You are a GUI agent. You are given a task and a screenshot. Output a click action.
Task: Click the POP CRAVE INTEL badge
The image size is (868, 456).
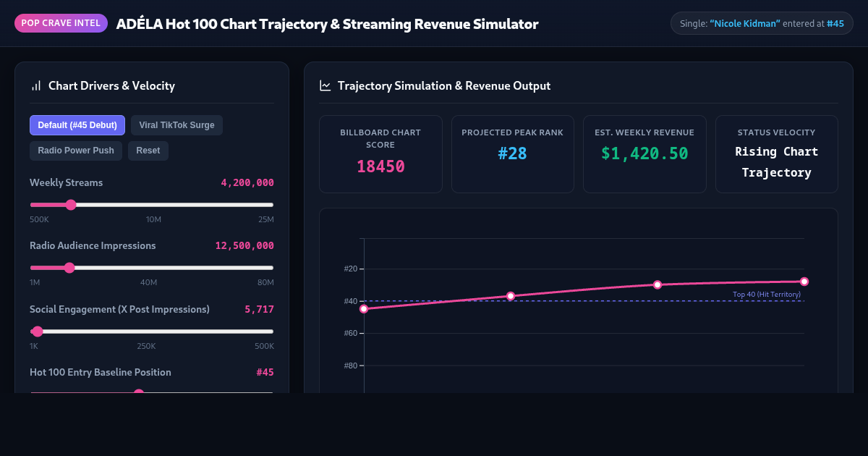click(x=61, y=23)
